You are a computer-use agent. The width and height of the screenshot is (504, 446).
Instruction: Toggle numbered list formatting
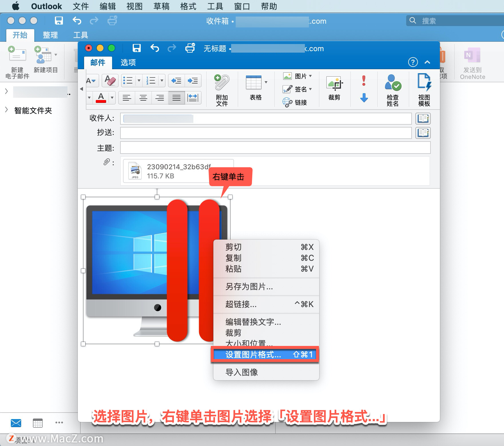151,81
